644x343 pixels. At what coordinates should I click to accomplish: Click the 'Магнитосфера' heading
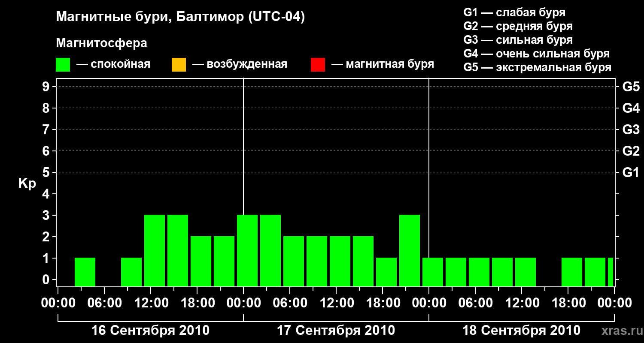102,43
